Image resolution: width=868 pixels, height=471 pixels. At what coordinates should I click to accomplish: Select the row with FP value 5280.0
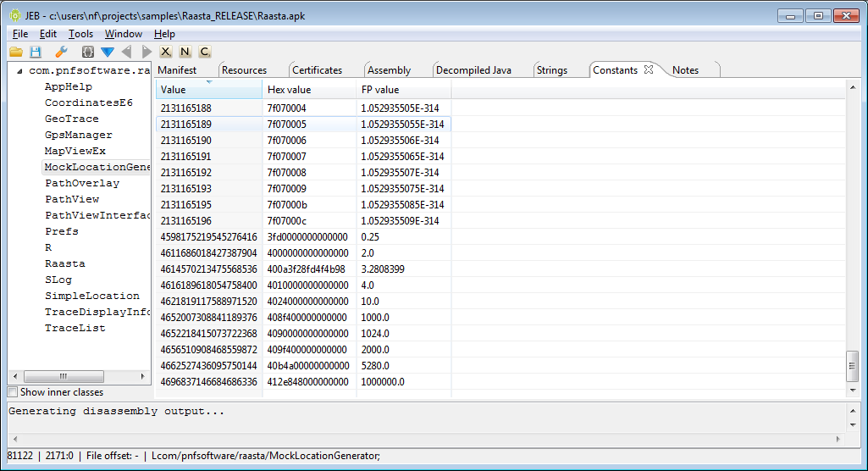coord(303,365)
